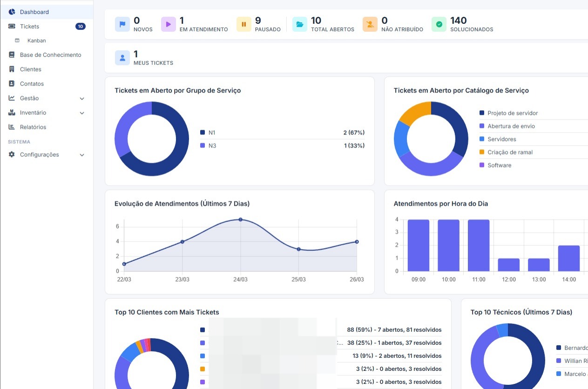Viewport: 588px width, 389px height.
Task: Open the Contatos page
Action: click(47, 84)
